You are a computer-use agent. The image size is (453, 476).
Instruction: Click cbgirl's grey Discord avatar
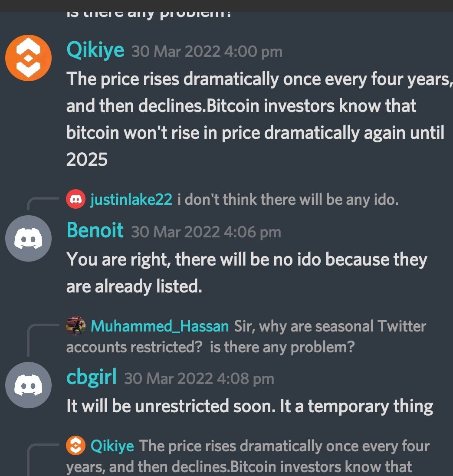tap(28, 385)
